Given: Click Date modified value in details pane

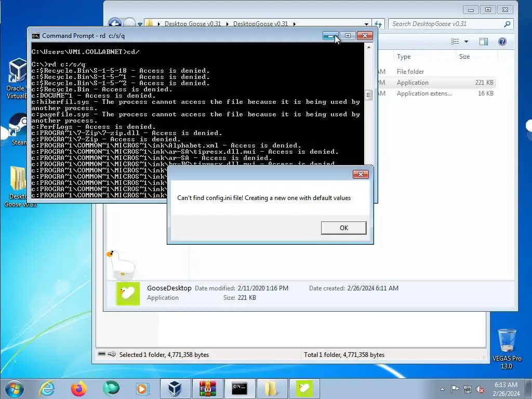Looking at the screenshot, I should tap(263, 288).
